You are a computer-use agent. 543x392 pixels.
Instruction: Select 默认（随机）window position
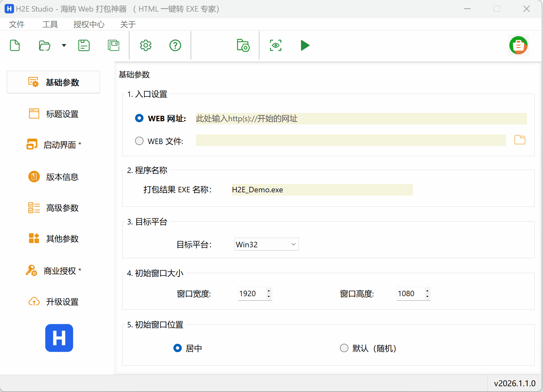344,348
